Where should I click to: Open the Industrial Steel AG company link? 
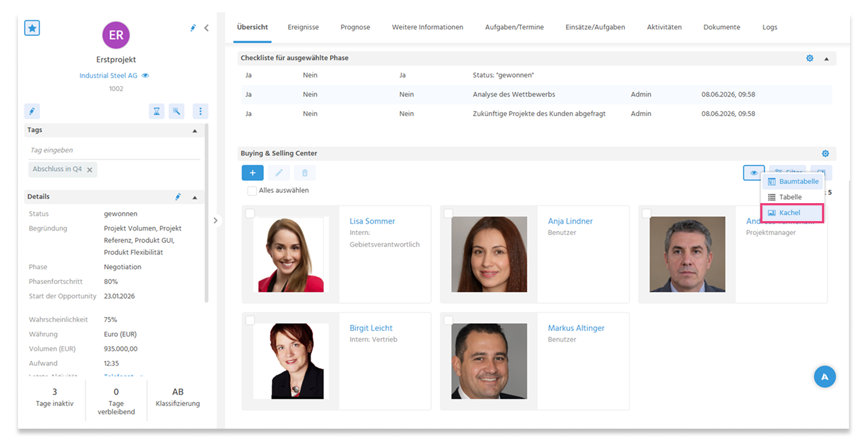click(108, 76)
